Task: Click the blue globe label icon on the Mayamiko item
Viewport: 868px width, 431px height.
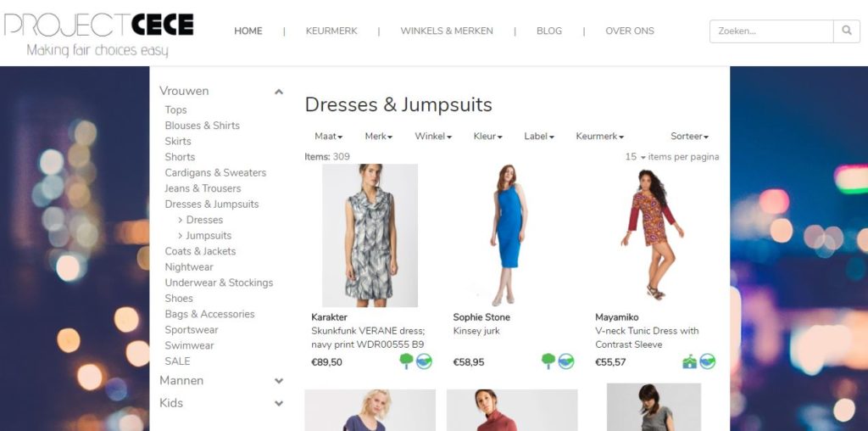Action: tap(708, 361)
